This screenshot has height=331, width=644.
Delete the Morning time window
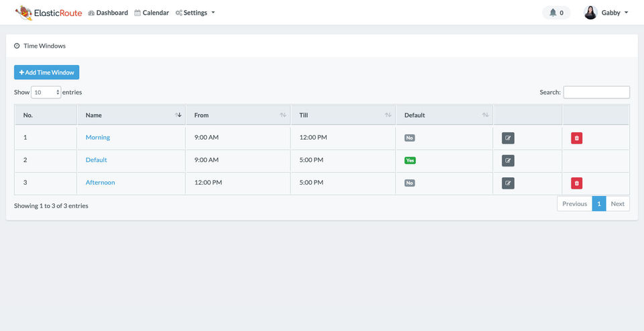click(577, 138)
